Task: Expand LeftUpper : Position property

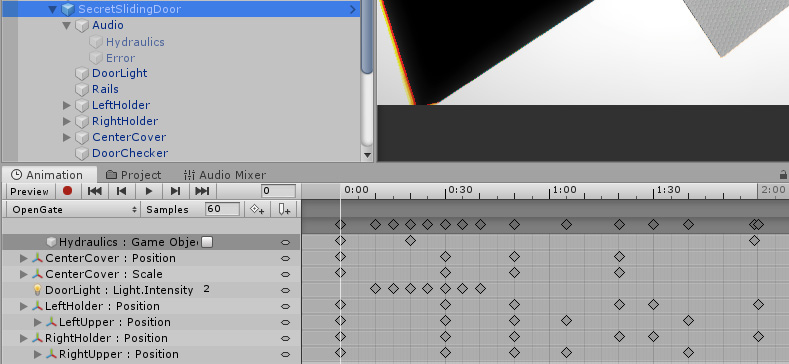Action: [37, 322]
